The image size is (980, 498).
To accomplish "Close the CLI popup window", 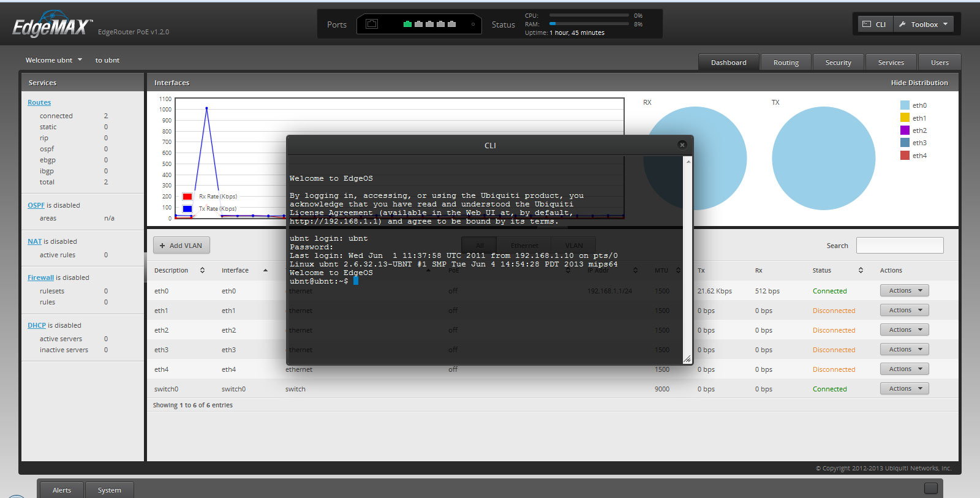I will click(x=682, y=145).
